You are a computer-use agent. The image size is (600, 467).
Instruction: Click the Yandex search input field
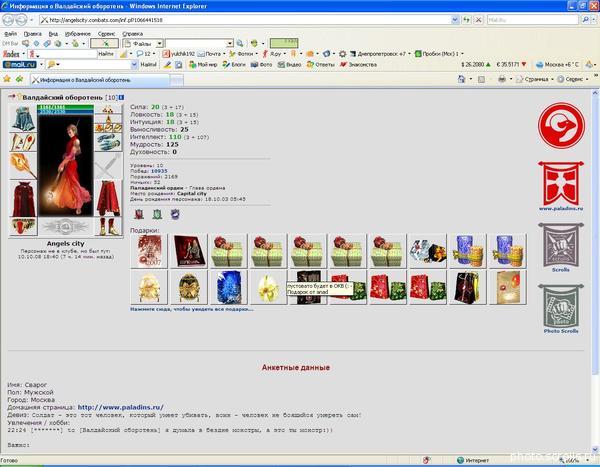click(x=65, y=54)
